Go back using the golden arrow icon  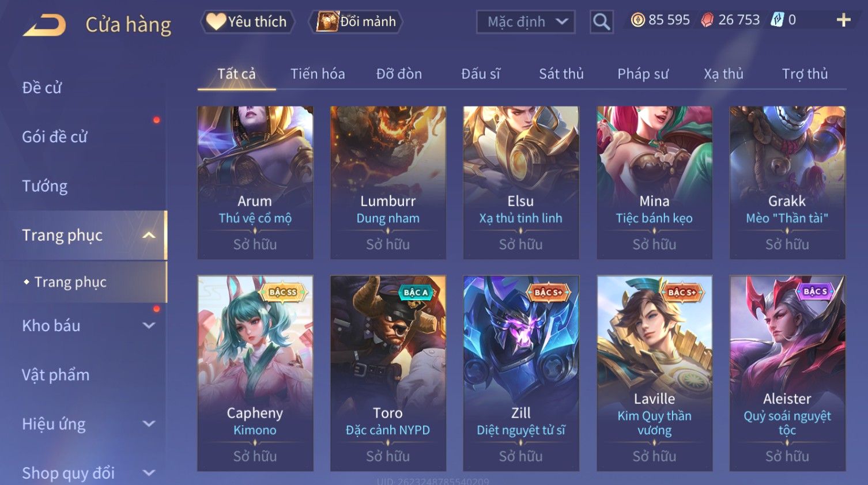coord(44,25)
